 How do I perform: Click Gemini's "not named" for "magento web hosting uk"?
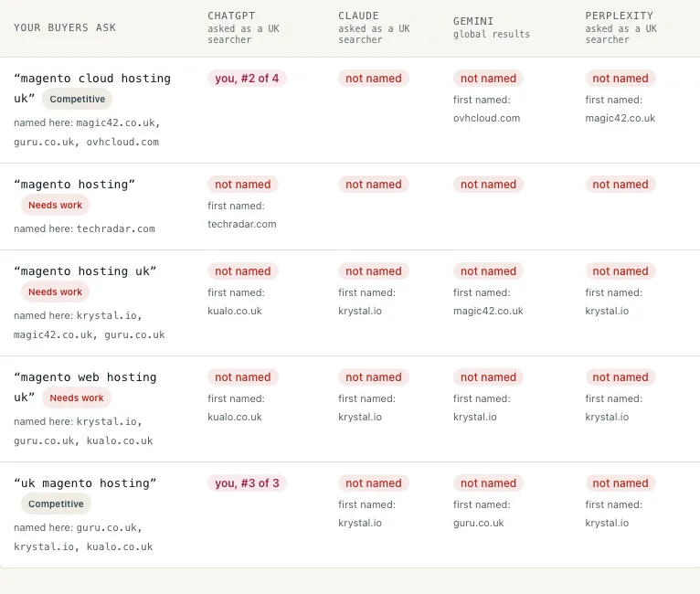488,377
